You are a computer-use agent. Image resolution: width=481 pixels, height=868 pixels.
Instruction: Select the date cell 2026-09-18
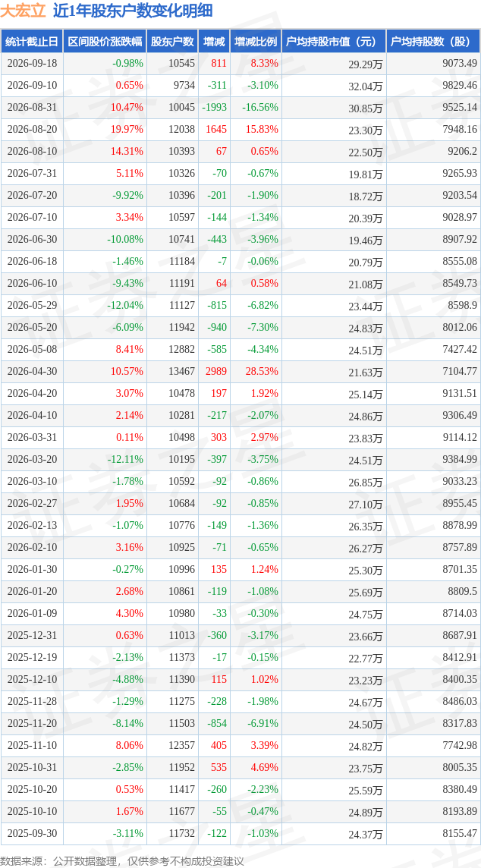click(32, 64)
